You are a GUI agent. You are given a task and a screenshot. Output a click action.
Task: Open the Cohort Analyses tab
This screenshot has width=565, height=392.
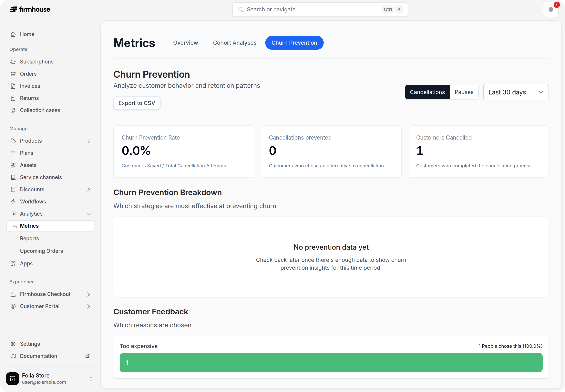235,43
